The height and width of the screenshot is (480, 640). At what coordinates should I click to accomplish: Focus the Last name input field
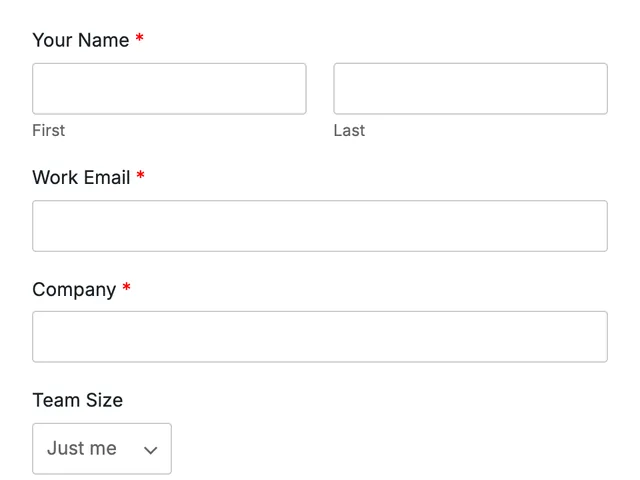[470, 89]
